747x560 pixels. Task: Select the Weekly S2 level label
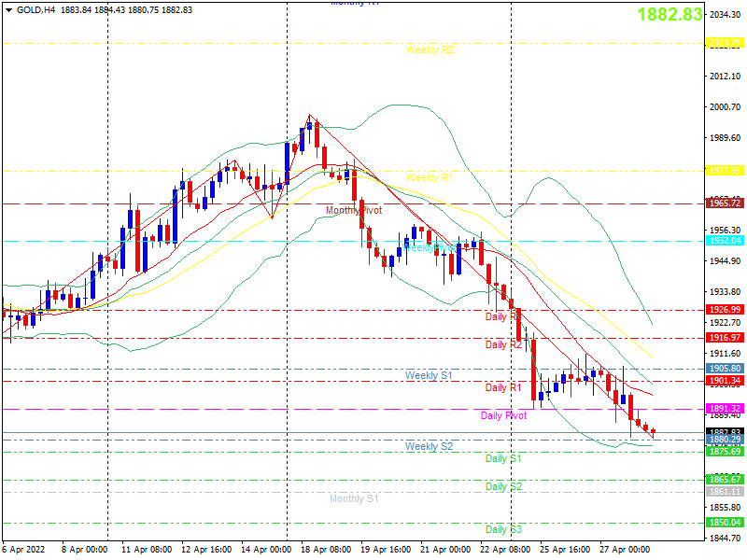429,447
